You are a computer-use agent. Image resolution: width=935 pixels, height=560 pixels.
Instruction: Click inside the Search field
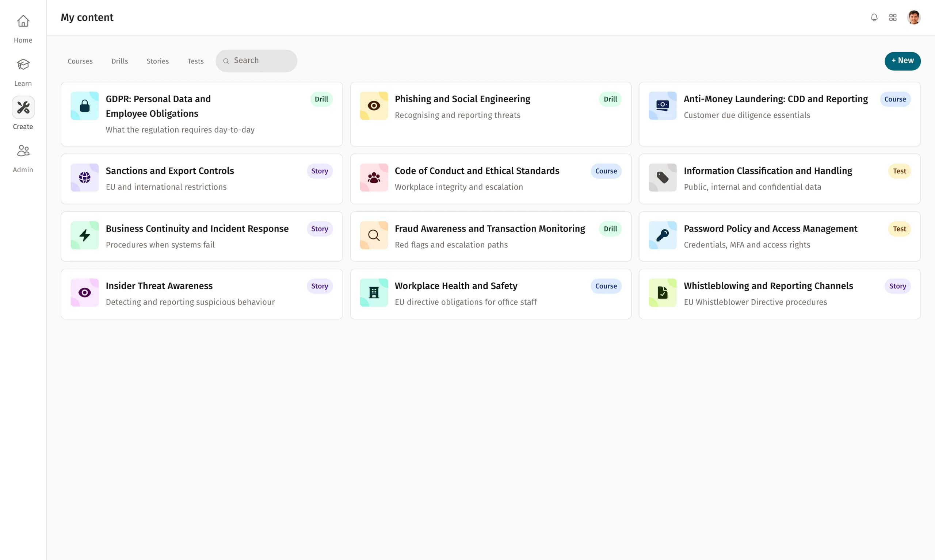tap(256, 60)
